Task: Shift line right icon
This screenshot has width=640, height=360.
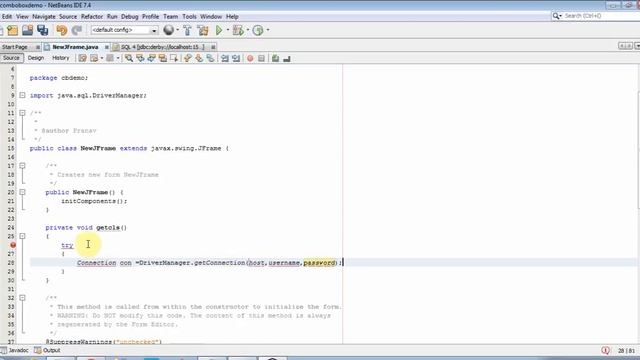Action: (x=236, y=59)
